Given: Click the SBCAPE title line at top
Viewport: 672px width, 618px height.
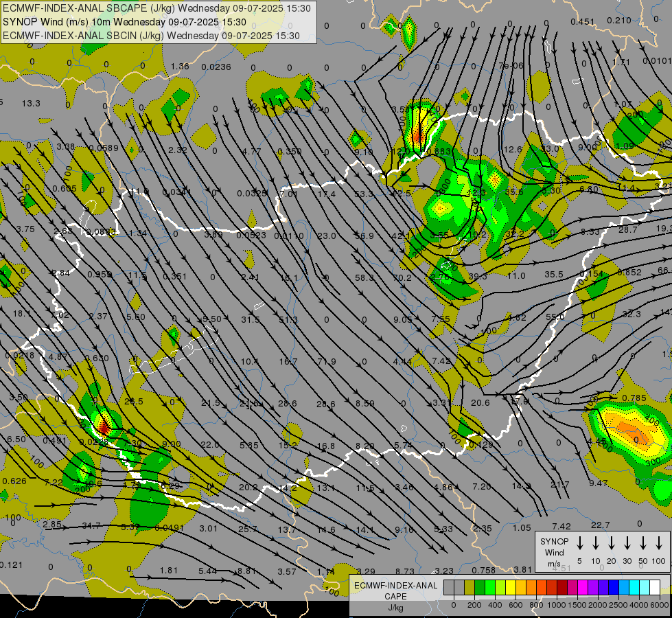Looking at the screenshot, I should click(x=157, y=8).
